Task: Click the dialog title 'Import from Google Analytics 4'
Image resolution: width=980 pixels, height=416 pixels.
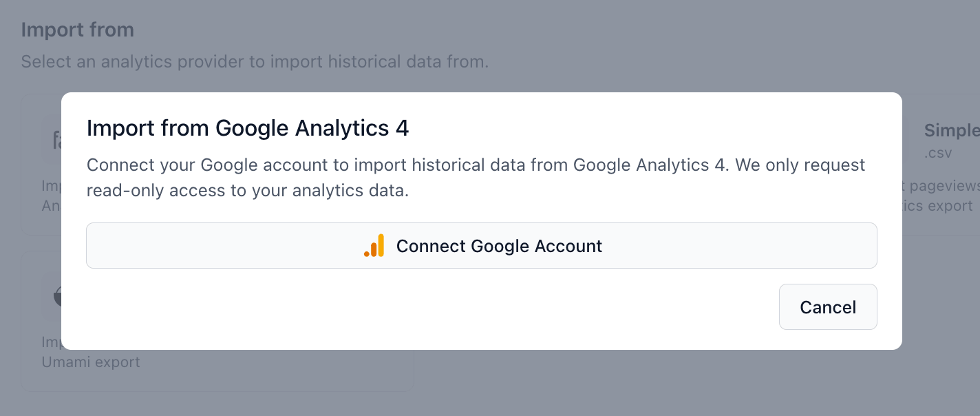Action: click(x=247, y=128)
